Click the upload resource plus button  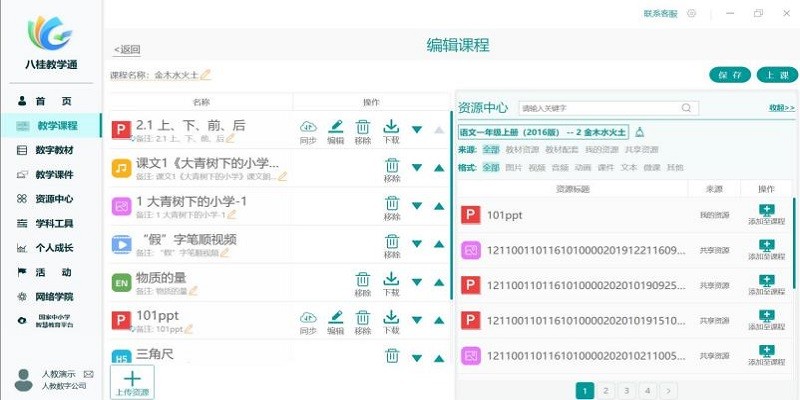pyautogui.click(x=131, y=381)
